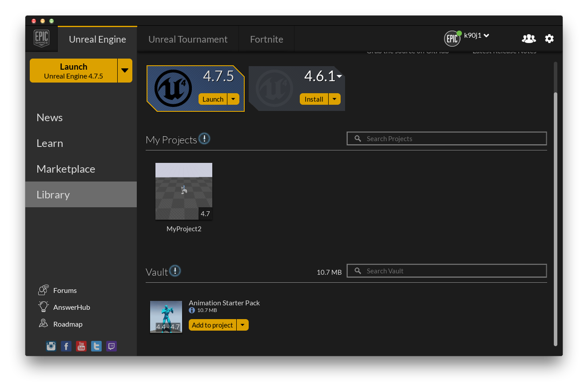Open the Instagram social icon
This screenshot has height=391, width=588.
[51, 346]
